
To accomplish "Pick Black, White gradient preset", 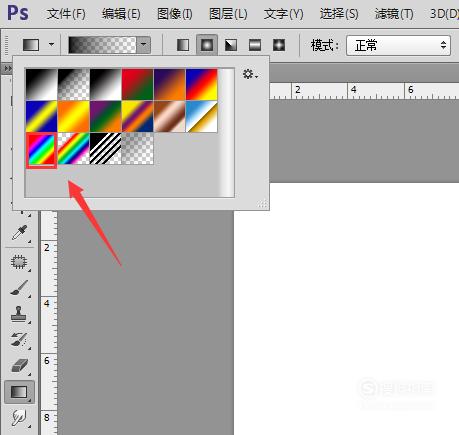I will [x=105, y=84].
